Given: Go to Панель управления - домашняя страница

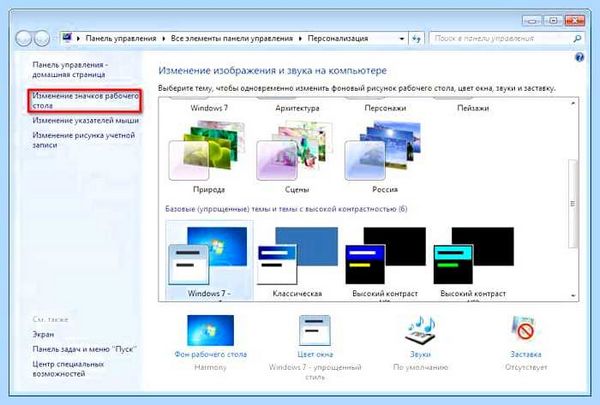Looking at the screenshot, I should pyautogui.click(x=70, y=70).
